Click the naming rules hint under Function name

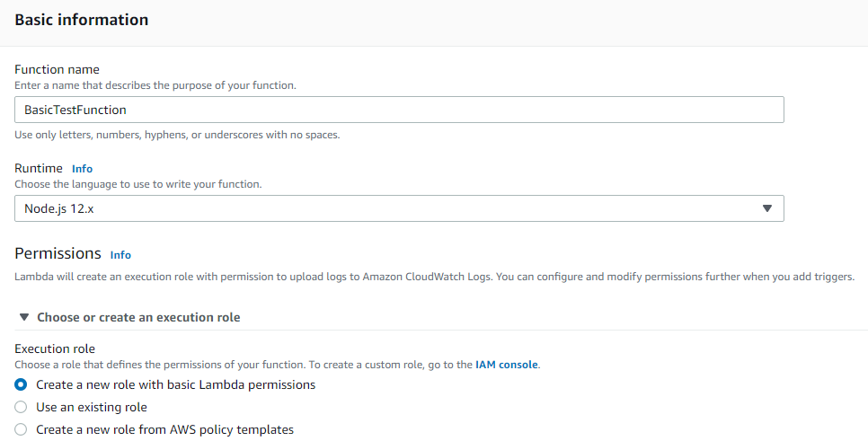(177, 135)
